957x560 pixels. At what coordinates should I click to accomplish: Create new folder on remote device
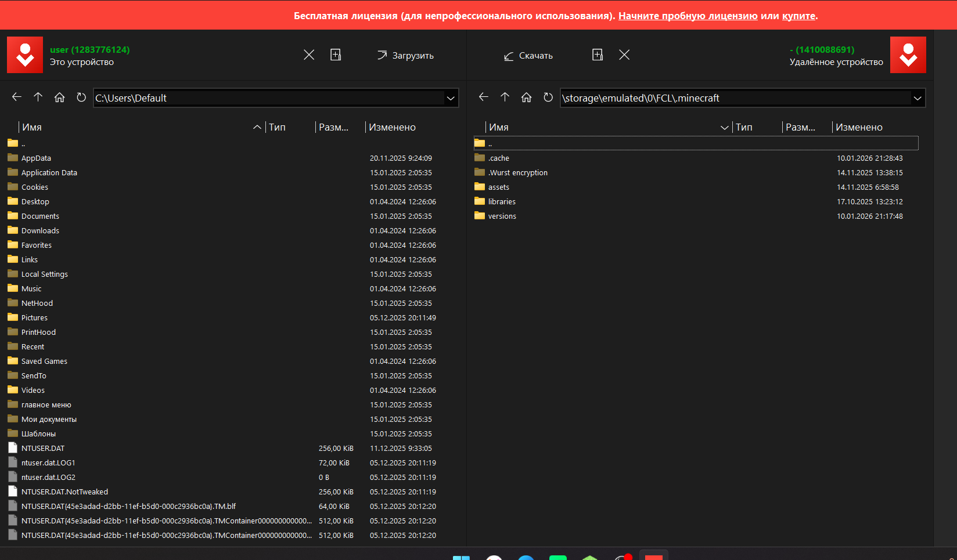(x=598, y=55)
